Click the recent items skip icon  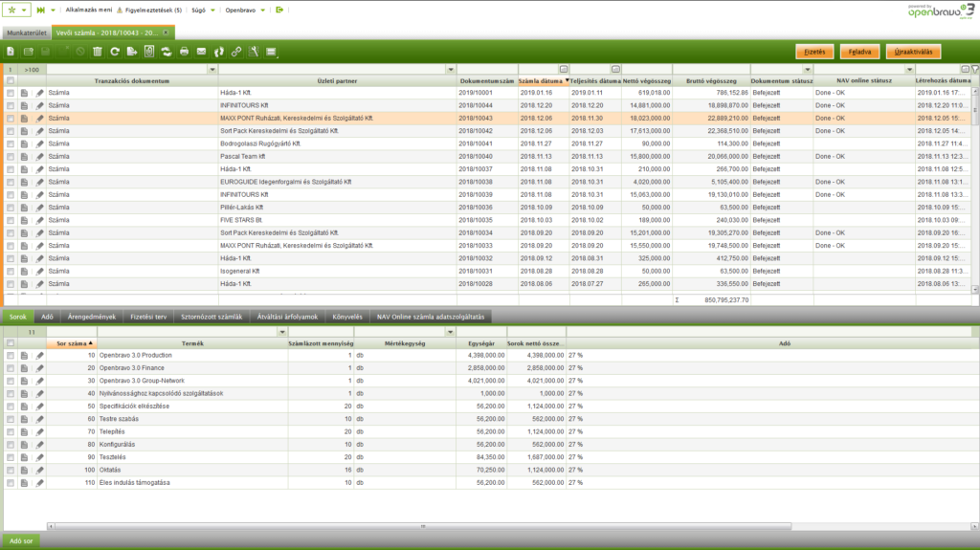tap(40, 10)
